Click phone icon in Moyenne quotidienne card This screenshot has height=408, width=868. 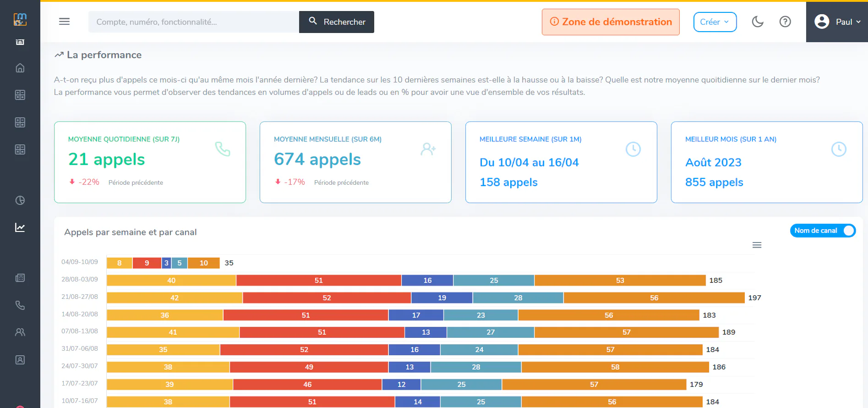tap(223, 149)
